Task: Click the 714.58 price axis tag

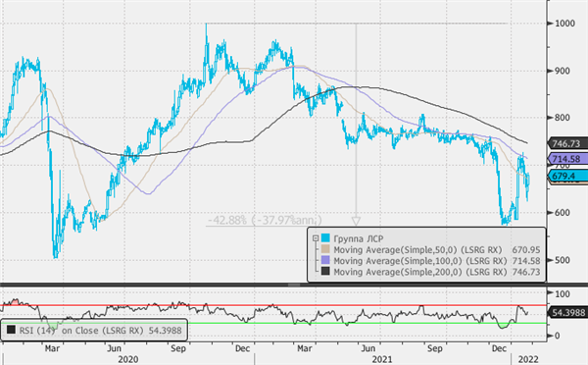Action: [x=568, y=159]
